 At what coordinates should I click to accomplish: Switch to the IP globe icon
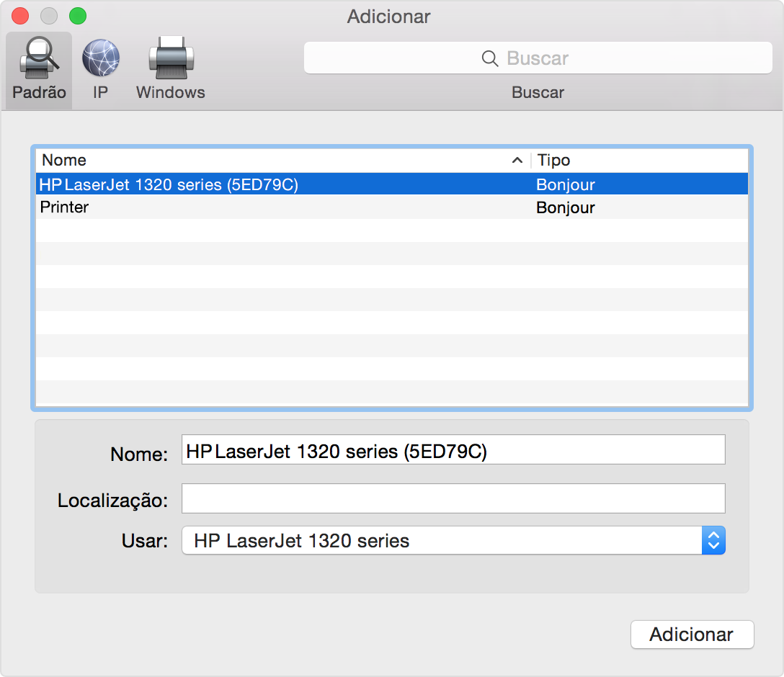pos(100,59)
